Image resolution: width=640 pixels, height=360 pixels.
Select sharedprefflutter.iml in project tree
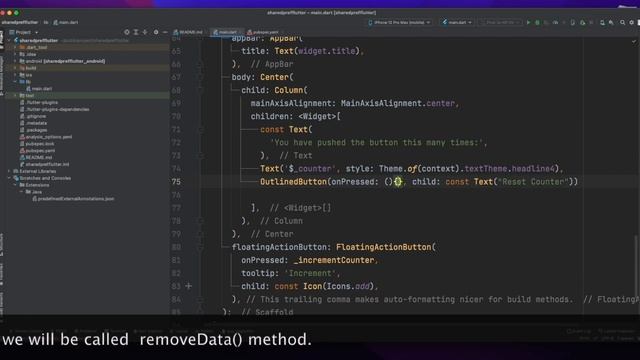(44, 164)
